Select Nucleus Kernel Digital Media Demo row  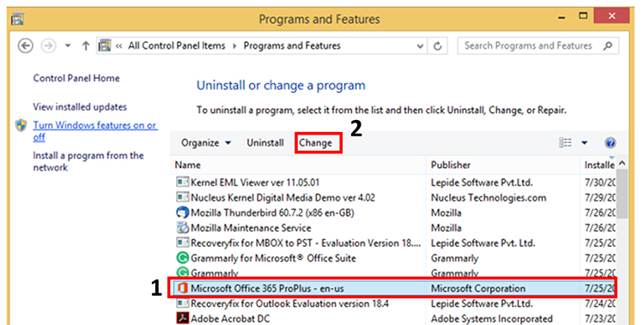(393, 197)
